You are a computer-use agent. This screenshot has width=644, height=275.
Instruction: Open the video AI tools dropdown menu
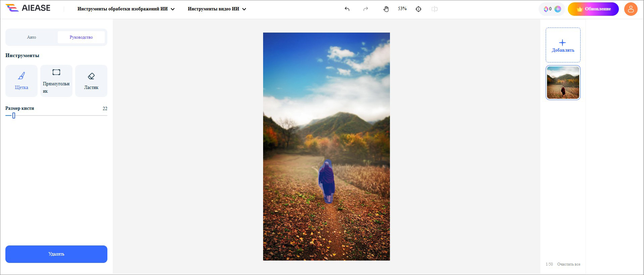coord(217,9)
